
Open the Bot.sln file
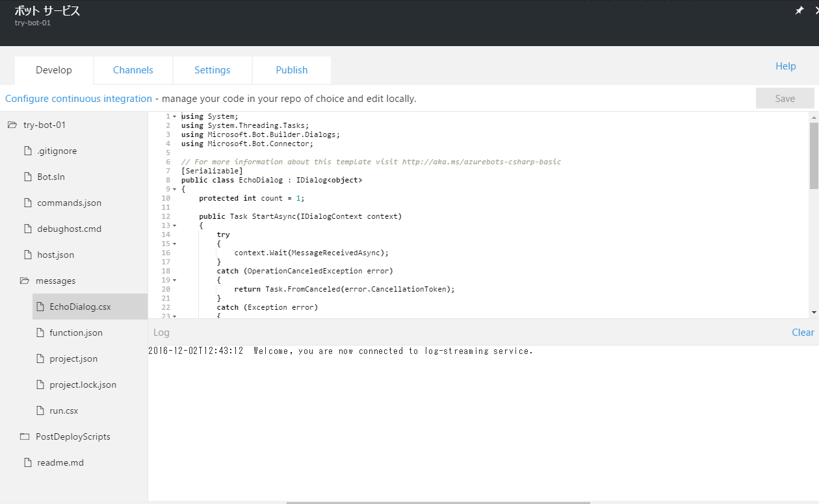point(51,176)
